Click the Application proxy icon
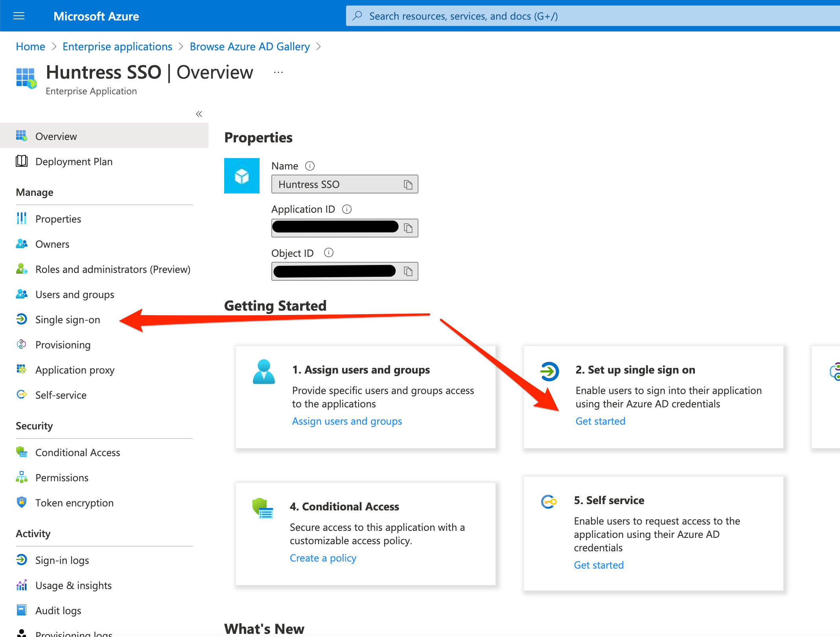840x637 pixels. point(22,369)
